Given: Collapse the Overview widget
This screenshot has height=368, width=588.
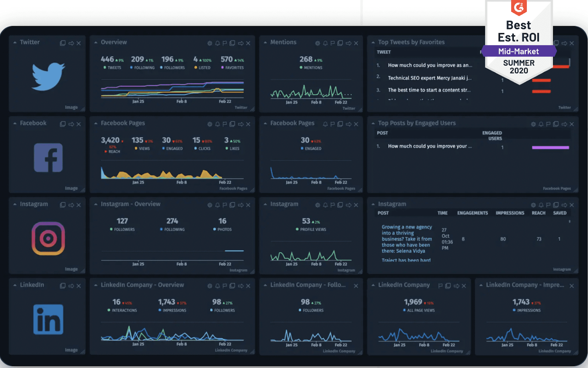Looking at the screenshot, I should [96, 43].
